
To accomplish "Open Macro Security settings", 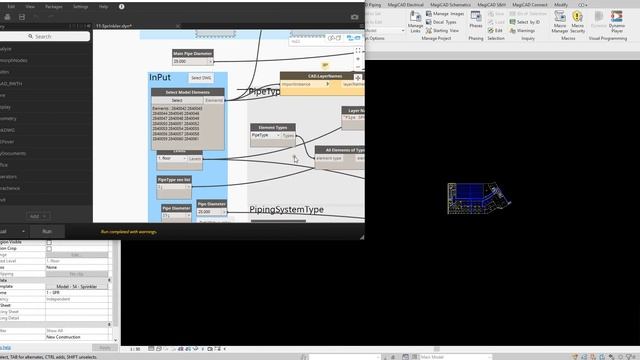I will (578, 21).
